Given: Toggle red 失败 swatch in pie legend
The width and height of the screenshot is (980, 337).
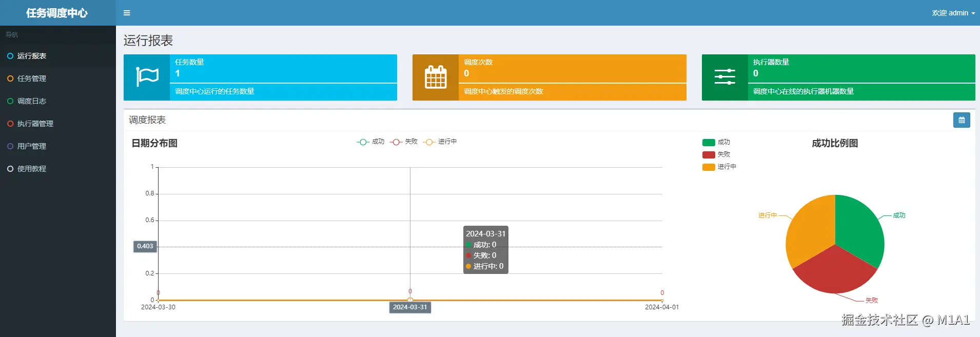Looking at the screenshot, I should pyautogui.click(x=709, y=155).
